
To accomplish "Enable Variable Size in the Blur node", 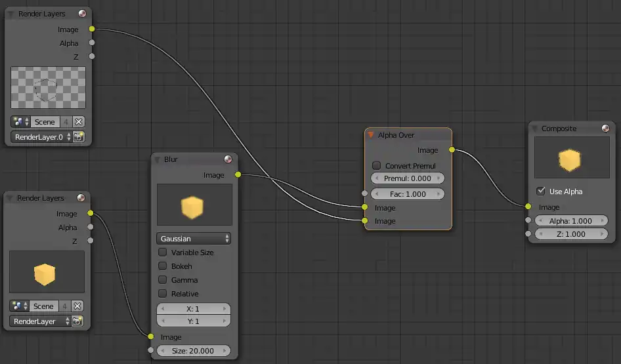I will pyautogui.click(x=163, y=253).
